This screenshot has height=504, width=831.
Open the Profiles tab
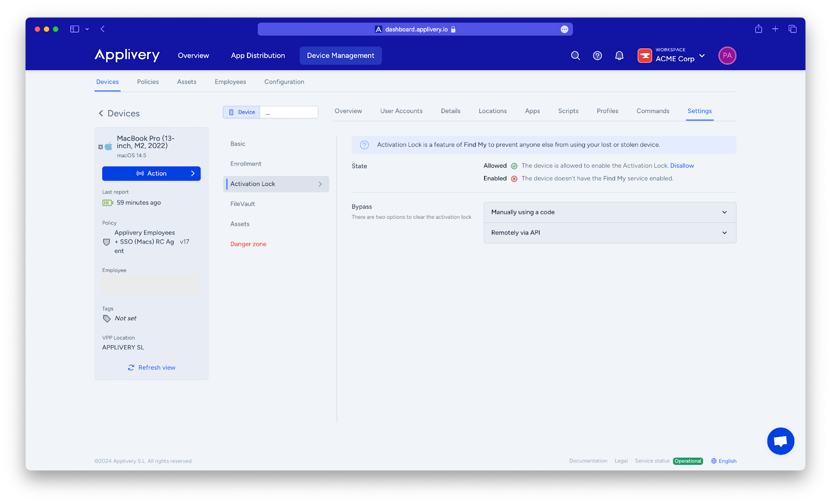tap(607, 111)
